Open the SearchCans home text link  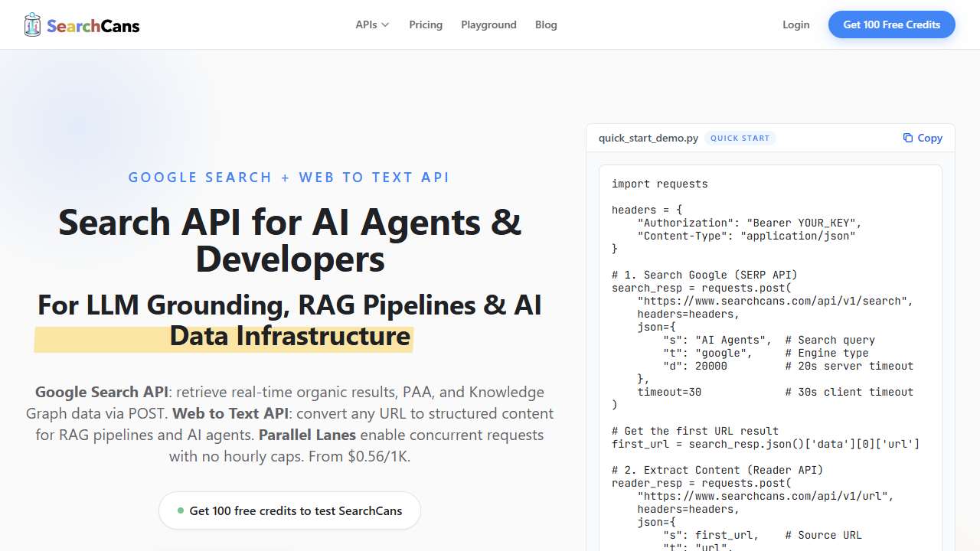pos(93,26)
